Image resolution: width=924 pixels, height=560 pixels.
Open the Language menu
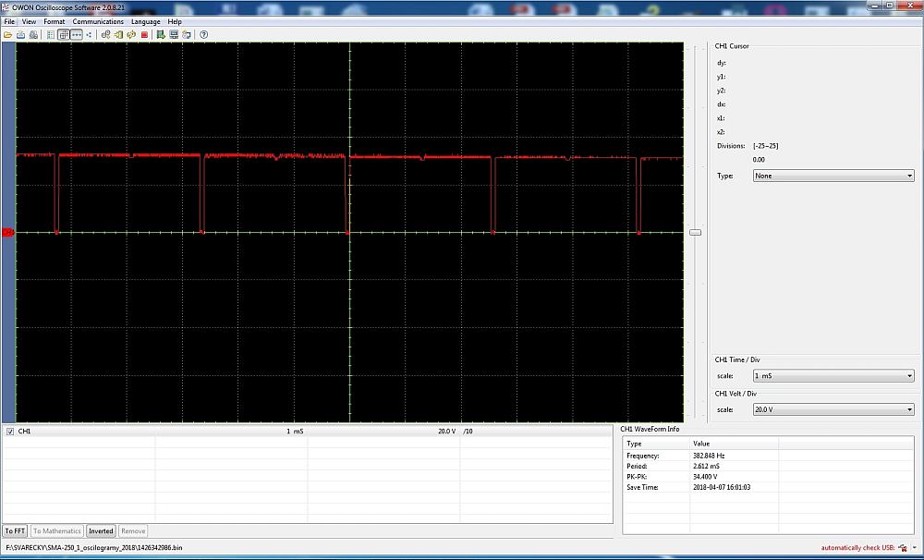tap(146, 21)
